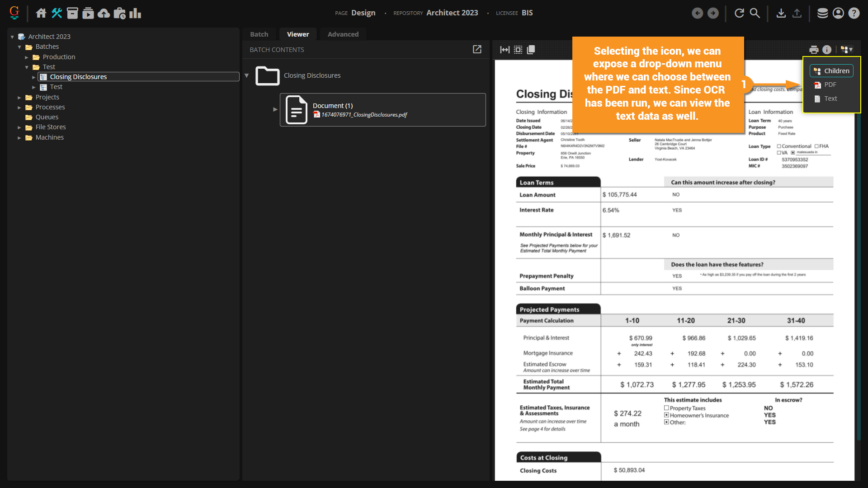Open the database repository icon

pyautogui.click(x=822, y=13)
